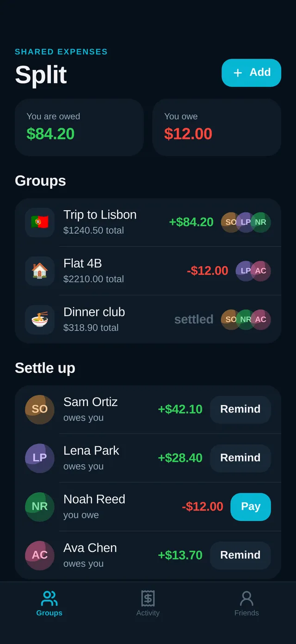This screenshot has width=296, height=644.
Task: Open the Trip to Lisbon group
Action: pyautogui.click(x=148, y=222)
